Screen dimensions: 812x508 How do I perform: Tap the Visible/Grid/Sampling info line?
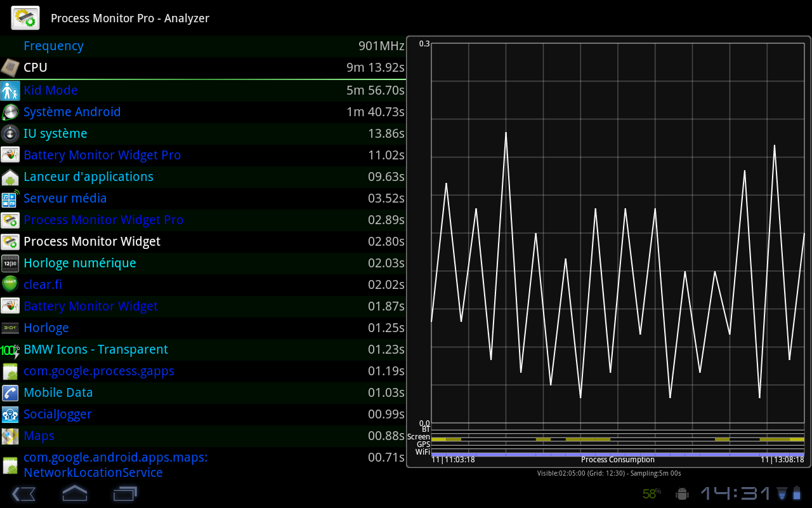[x=609, y=473]
